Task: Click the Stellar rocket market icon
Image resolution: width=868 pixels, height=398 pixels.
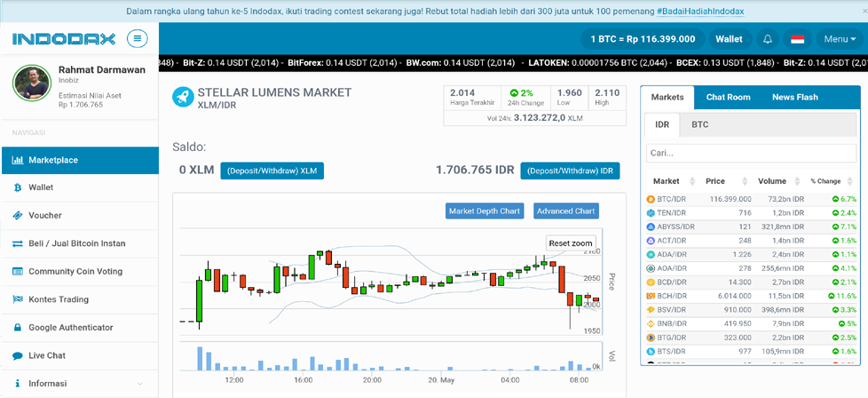Action: [x=182, y=97]
